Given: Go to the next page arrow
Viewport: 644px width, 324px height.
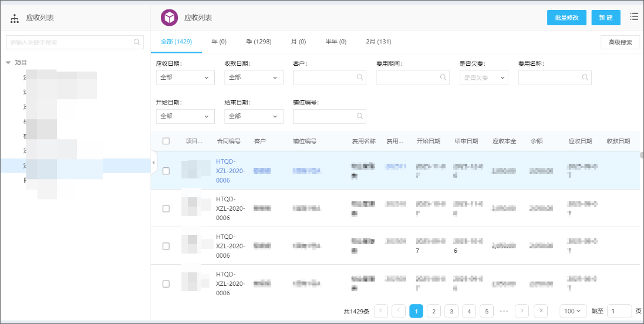Looking at the screenshot, I should click(522, 311).
